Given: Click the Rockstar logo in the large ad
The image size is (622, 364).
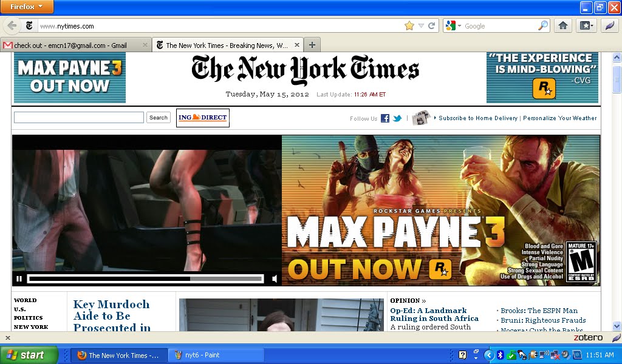Looking at the screenshot, I should click(x=440, y=269).
